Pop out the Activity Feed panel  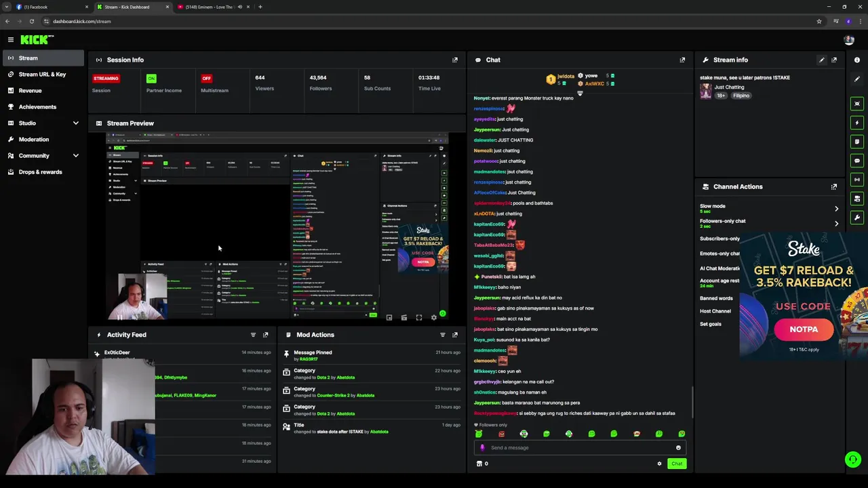click(265, 335)
